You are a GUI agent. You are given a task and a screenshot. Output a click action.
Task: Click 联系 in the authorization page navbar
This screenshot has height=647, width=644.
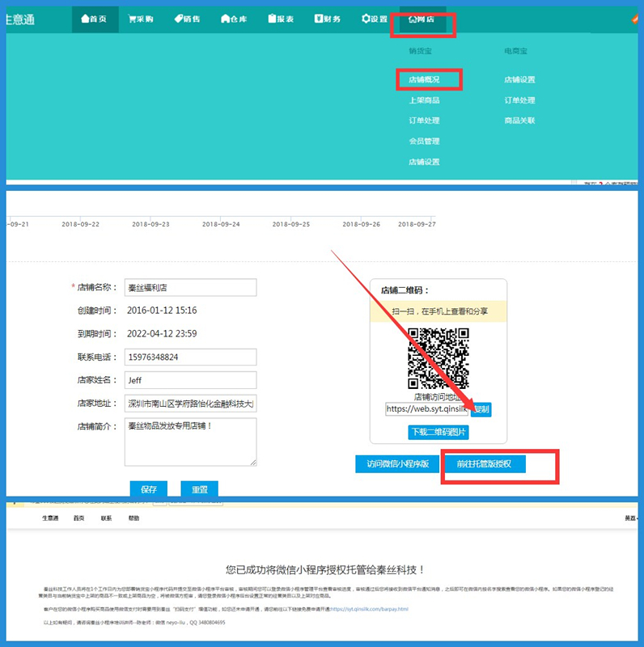pos(107,518)
